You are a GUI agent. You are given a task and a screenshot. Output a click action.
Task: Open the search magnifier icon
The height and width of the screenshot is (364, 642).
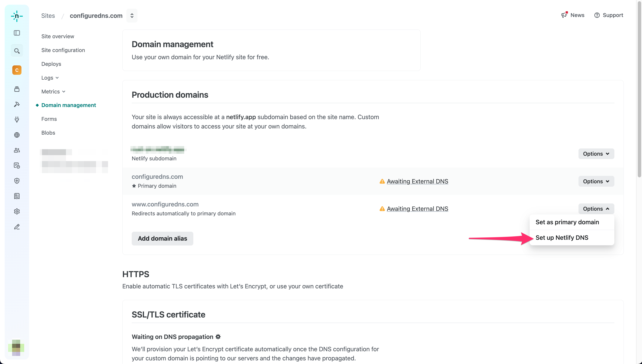click(x=17, y=51)
